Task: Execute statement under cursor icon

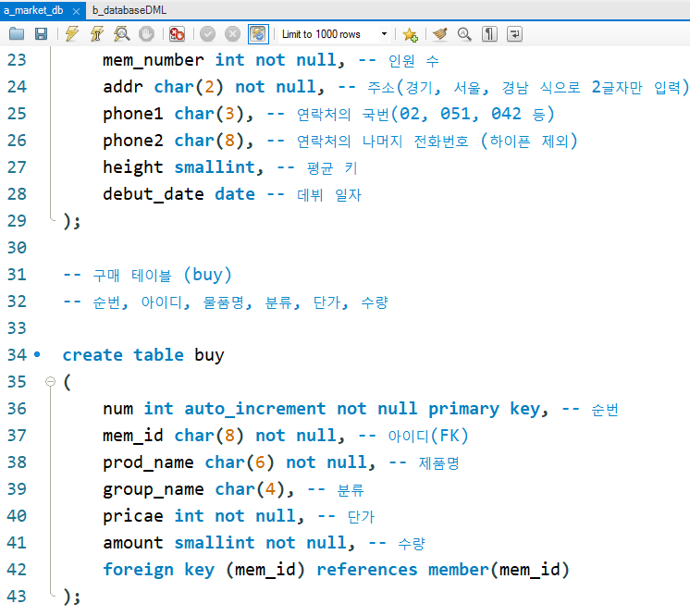Action: pyautogui.click(x=96, y=34)
